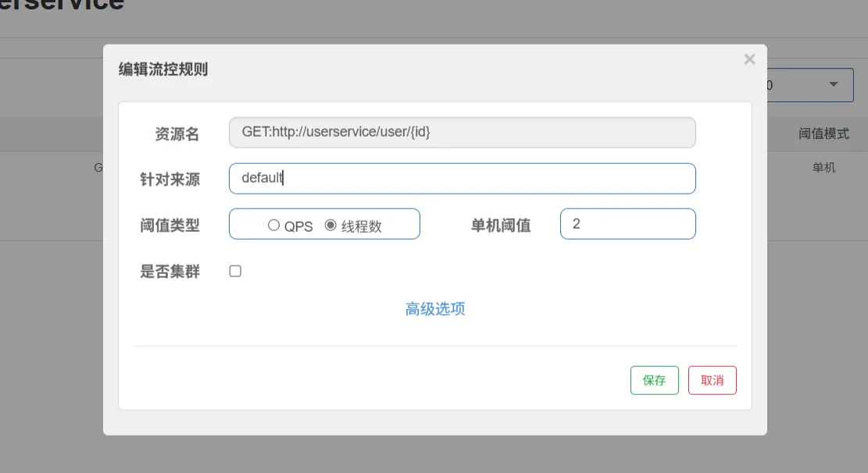Viewport: 868px width, 473px height.
Task: Click the 阈值模式 column header
Action: coord(823,133)
